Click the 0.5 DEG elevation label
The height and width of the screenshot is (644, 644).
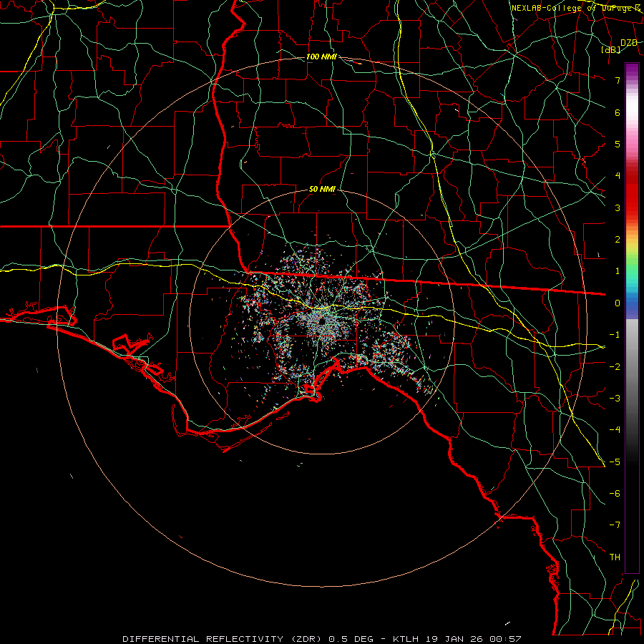coord(351,639)
